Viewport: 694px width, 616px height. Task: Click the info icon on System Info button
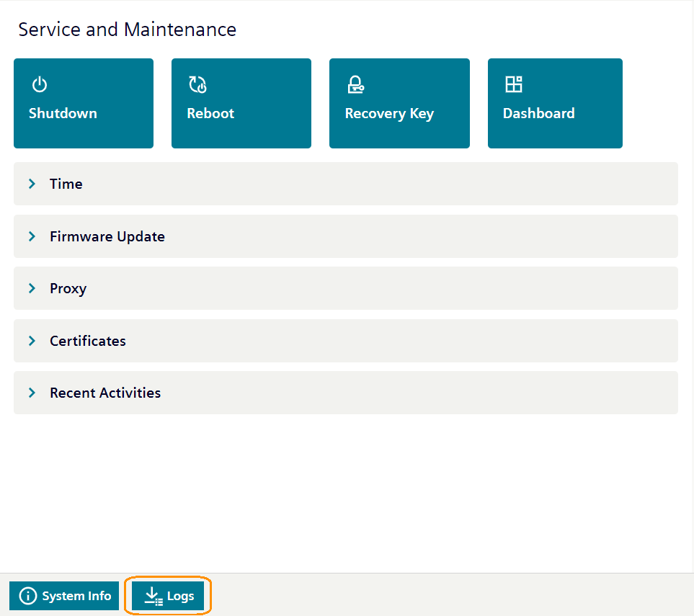[27, 596]
